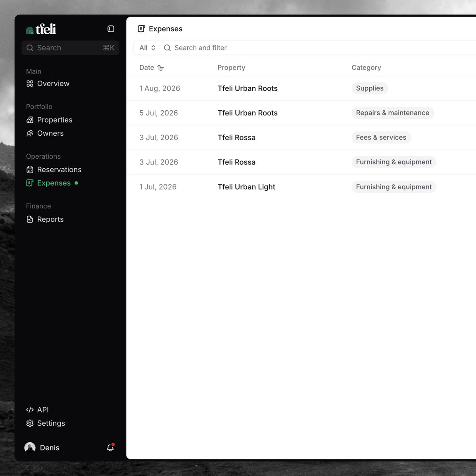The image size is (476, 476).
Task: Click the Expenses page title
Action: pos(165,29)
